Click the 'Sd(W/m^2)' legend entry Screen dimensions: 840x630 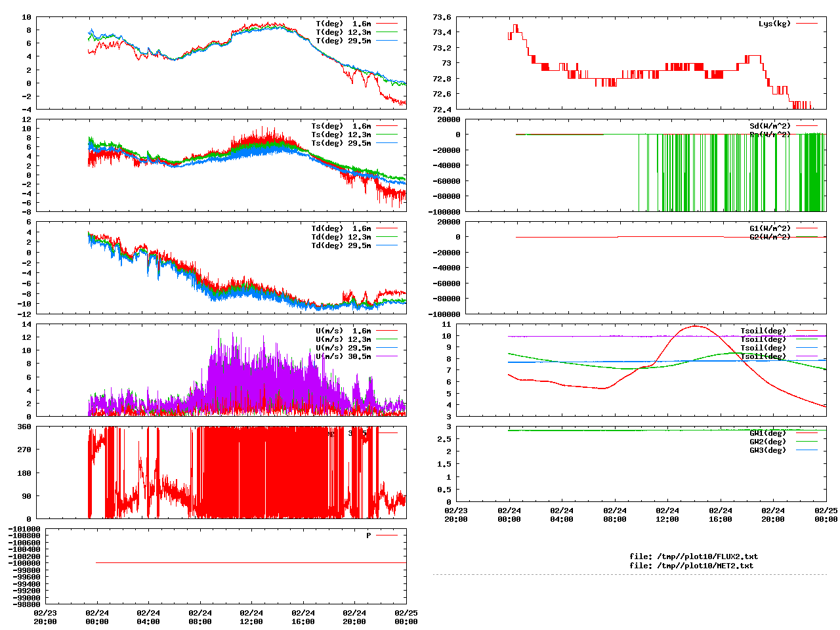pyautogui.click(x=770, y=126)
